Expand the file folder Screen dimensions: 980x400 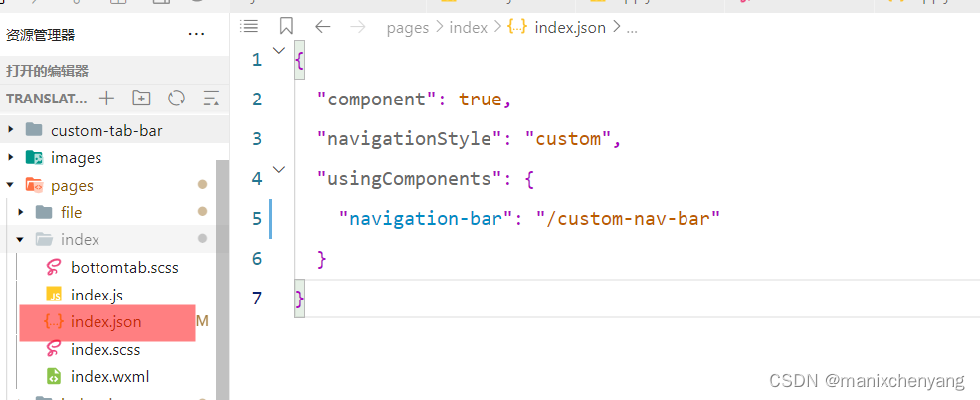(21, 213)
